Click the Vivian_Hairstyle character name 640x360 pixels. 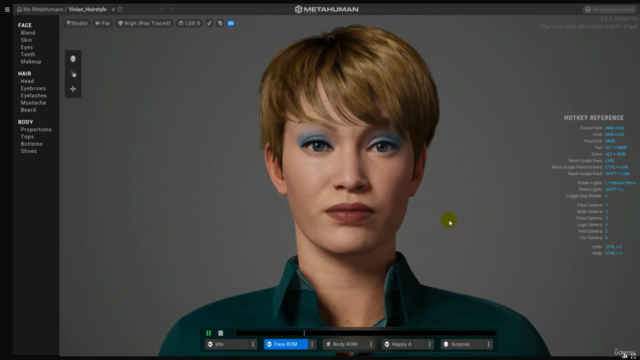(x=87, y=9)
